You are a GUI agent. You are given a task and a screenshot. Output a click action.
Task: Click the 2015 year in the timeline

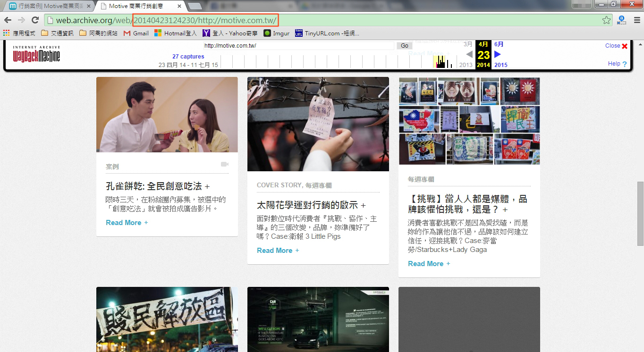501,65
